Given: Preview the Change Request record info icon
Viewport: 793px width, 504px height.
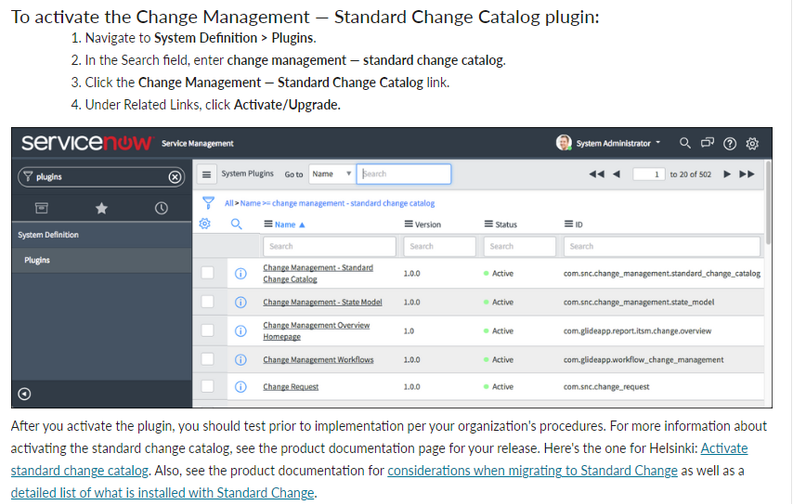Looking at the screenshot, I should (241, 387).
